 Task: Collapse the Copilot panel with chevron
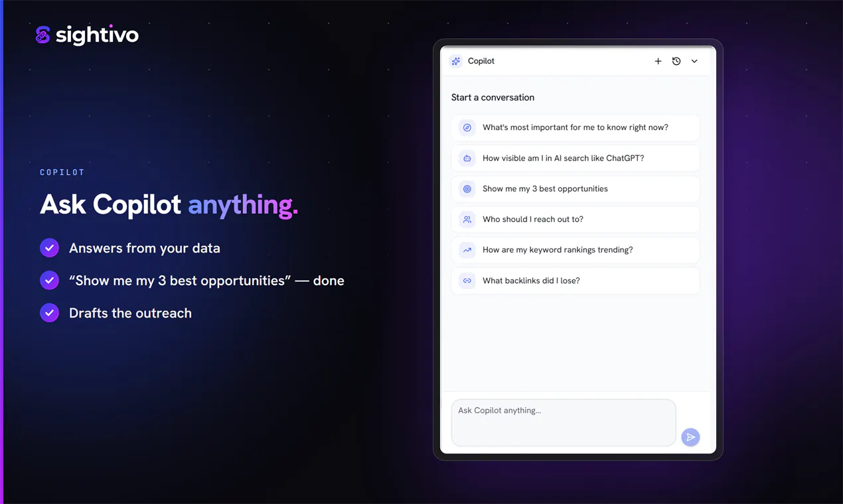(694, 61)
